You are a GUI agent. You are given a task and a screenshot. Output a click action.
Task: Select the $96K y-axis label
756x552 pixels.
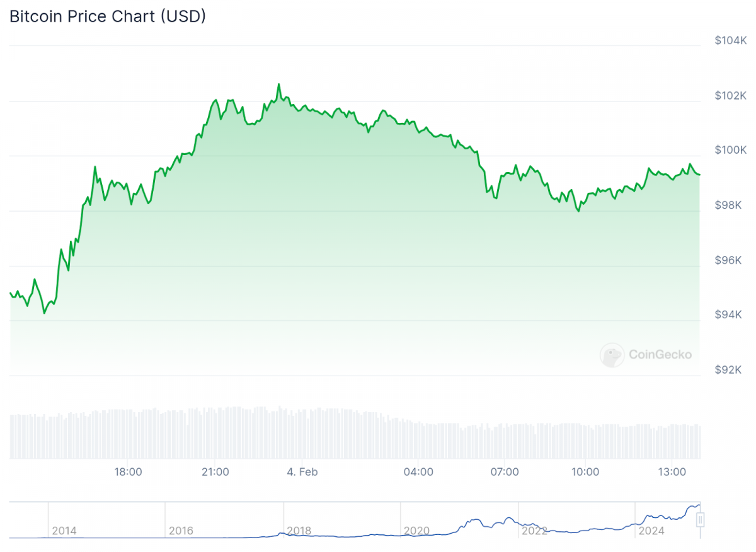[731, 260]
